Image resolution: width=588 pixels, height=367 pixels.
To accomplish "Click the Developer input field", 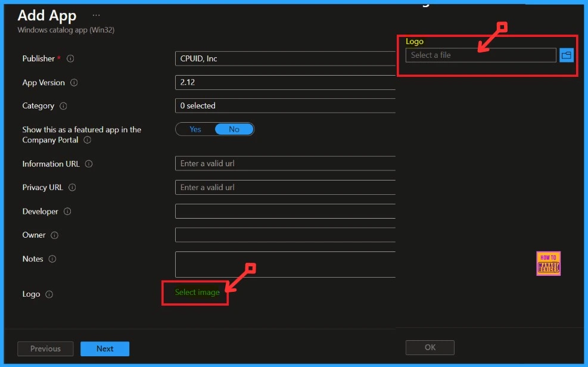I will click(285, 211).
